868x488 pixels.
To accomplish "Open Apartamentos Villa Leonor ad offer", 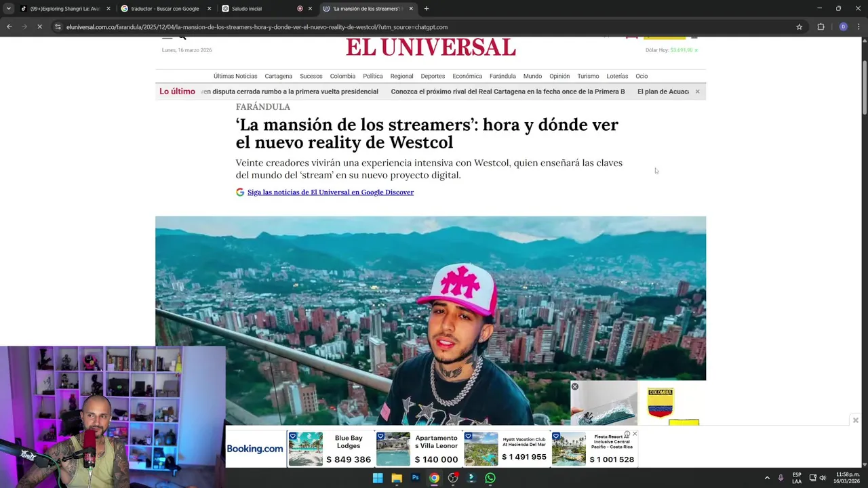I will point(419,449).
